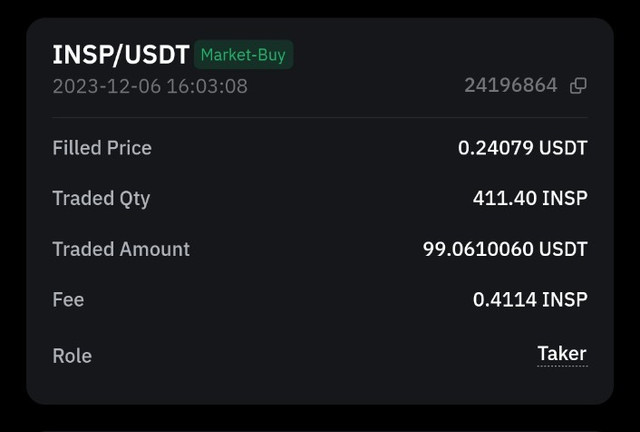Viewport: 640px width, 432px height.
Task: Select the INSP/USDT trading pair title
Action: click(x=121, y=55)
